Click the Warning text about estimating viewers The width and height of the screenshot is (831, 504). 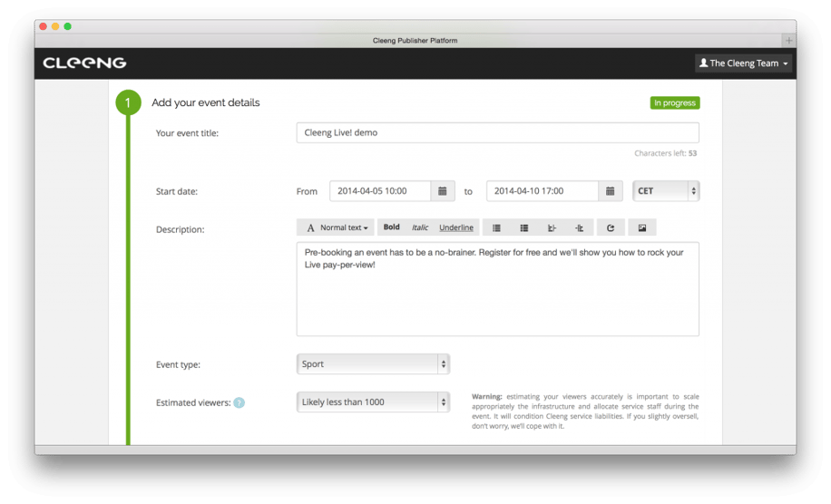pos(585,412)
